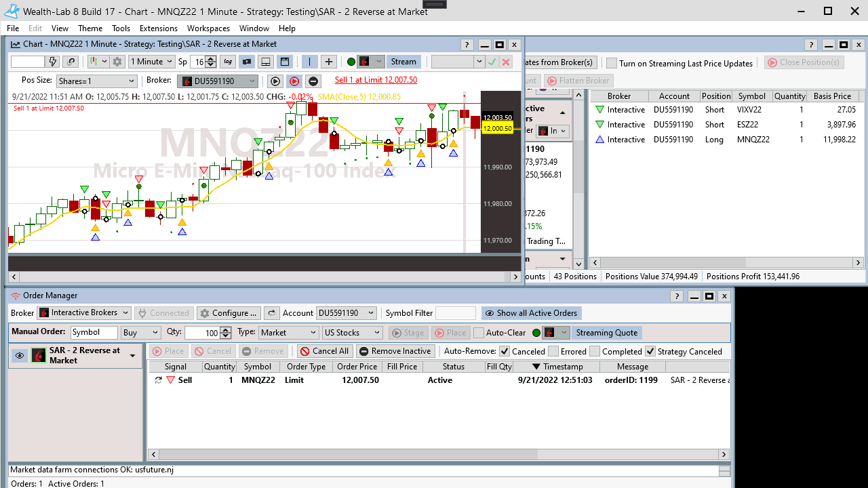The width and height of the screenshot is (868, 488).
Task: Click the red play-in-circle icon in chart
Action: [x=294, y=81]
